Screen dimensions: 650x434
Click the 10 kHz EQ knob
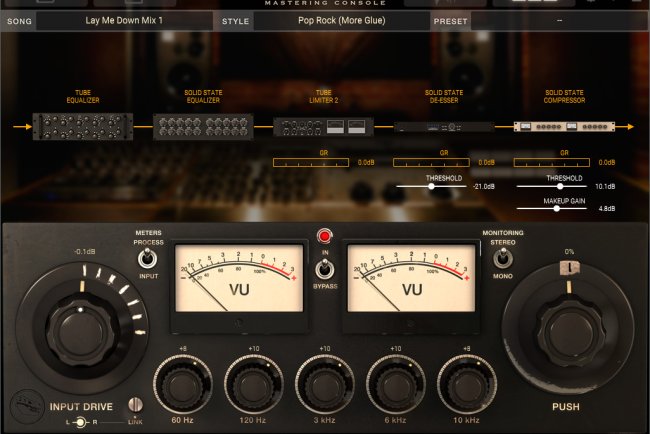[x=467, y=385]
